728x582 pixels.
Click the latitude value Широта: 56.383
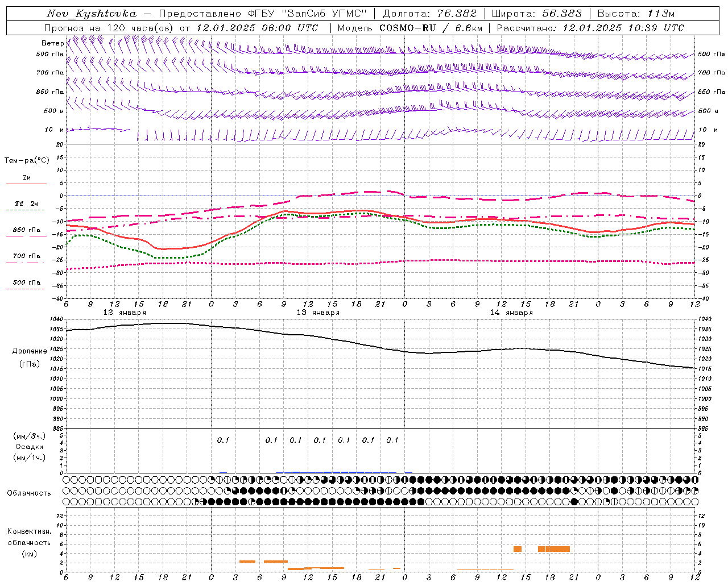coord(536,14)
